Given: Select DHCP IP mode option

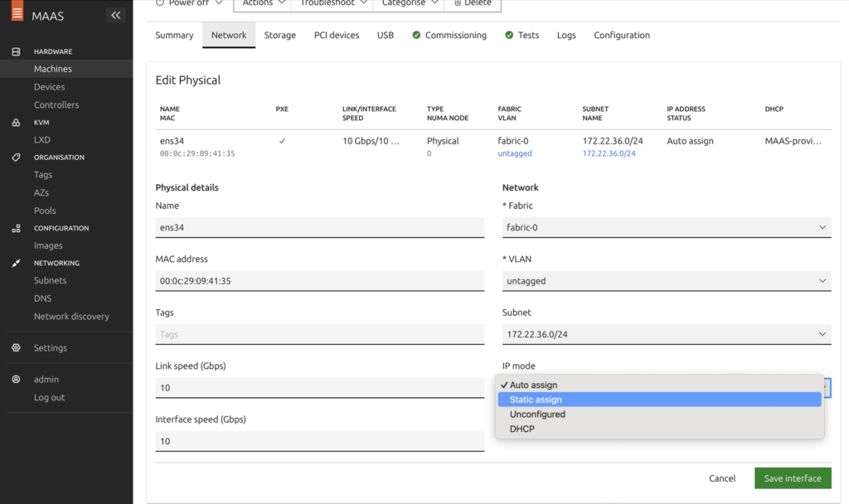Looking at the screenshot, I should pos(659,429).
